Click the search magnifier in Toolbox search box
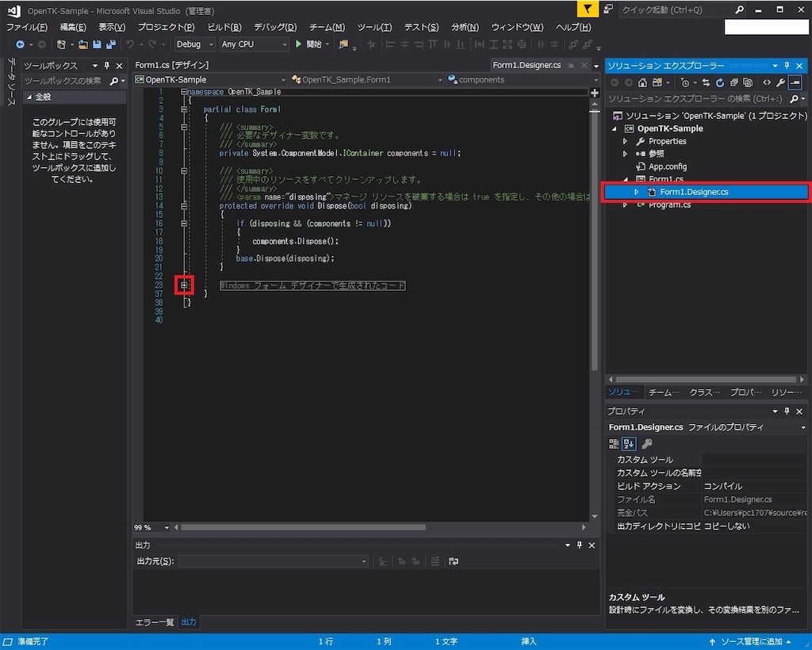The height and width of the screenshot is (650, 812). coord(114,81)
